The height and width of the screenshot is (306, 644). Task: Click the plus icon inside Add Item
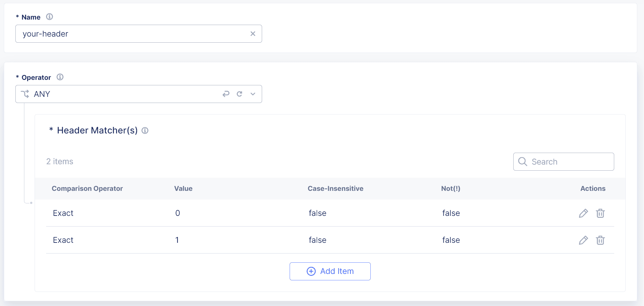[x=311, y=271]
